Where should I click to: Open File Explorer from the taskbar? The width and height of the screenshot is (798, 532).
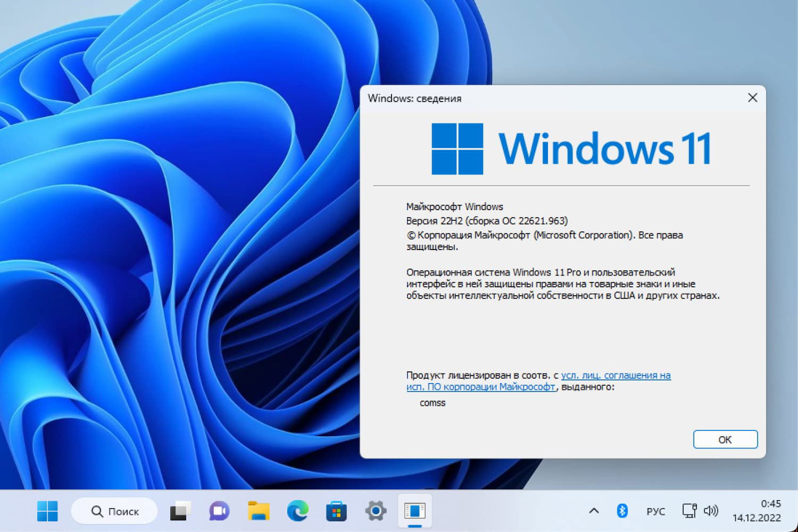click(x=258, y=511)
